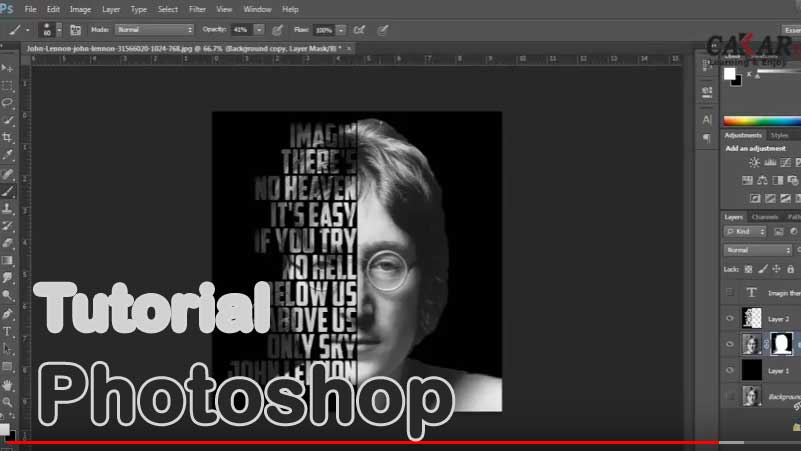This screenshot has height=451, width=801.
Task: Open the Flow slider dropdown arrow
Action: 341,30
